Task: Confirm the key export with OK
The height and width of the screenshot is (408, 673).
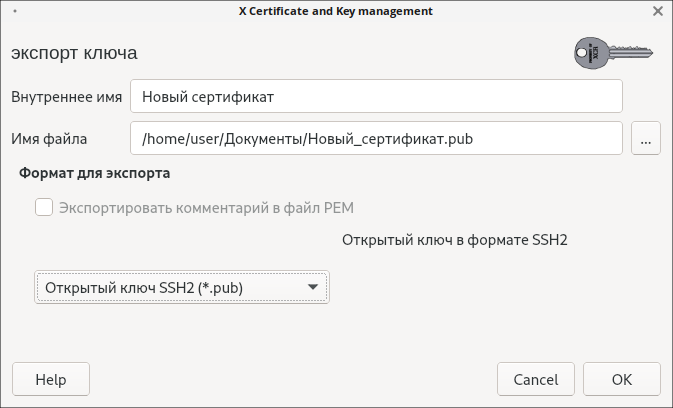Action: [x=621, y=380]
